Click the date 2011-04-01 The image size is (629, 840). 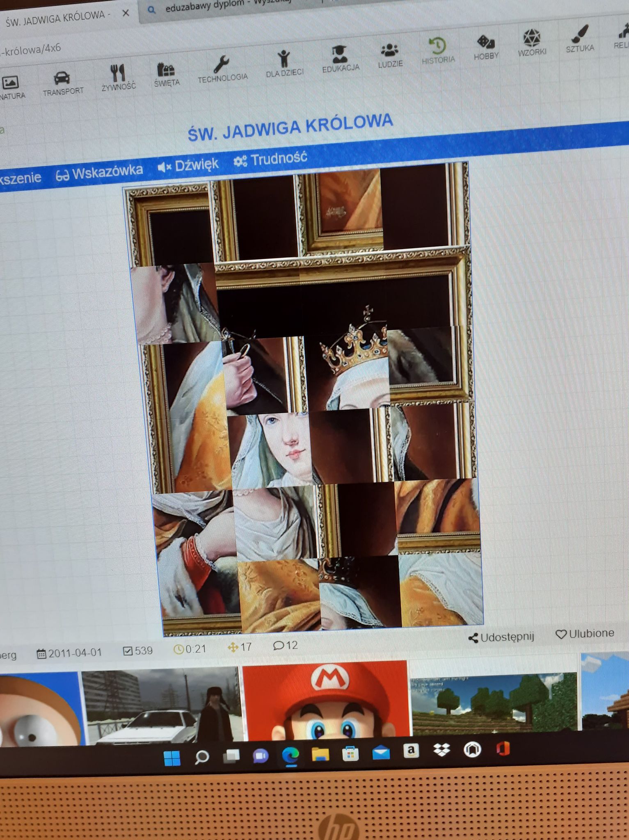pyautogui.click(x=69, y=653)
